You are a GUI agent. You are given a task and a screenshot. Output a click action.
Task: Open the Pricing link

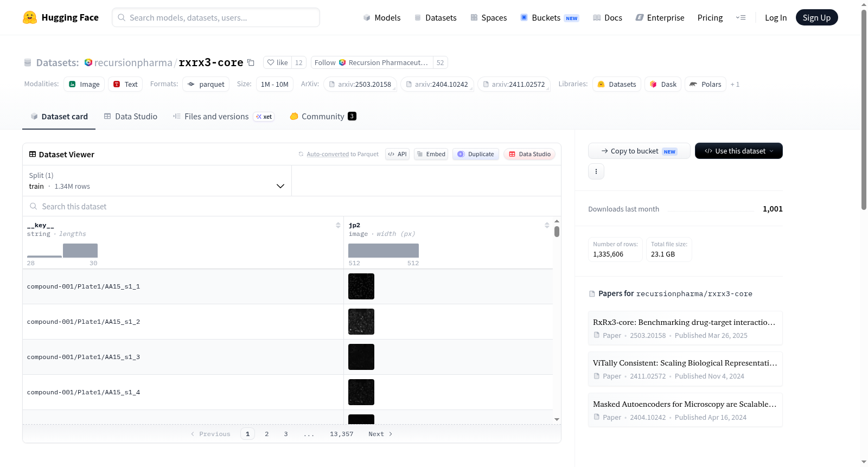point(710,17)
